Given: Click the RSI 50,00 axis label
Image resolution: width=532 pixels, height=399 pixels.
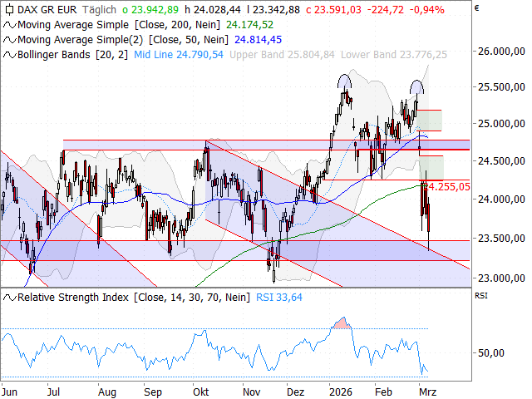Looking at the screenshot, I should [x=490, y=353].
